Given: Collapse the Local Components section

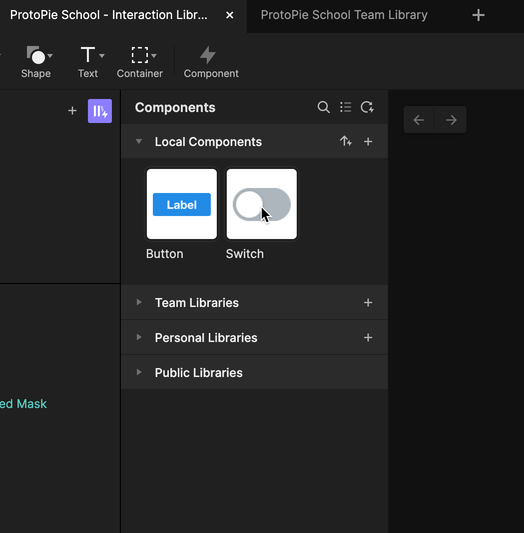Looking at the screenshot, I should pos(139,141).
